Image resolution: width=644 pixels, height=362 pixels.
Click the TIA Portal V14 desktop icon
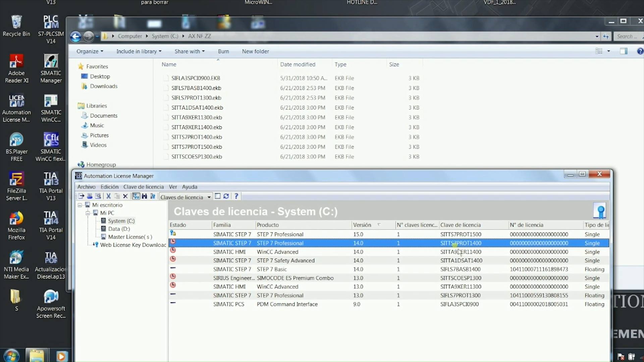coord(51,226)
